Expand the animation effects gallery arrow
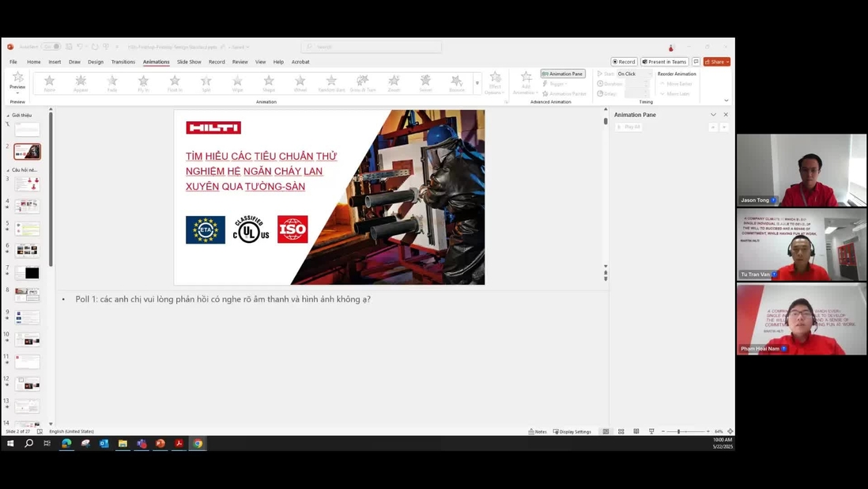868x489 pixels. [477, 83]
